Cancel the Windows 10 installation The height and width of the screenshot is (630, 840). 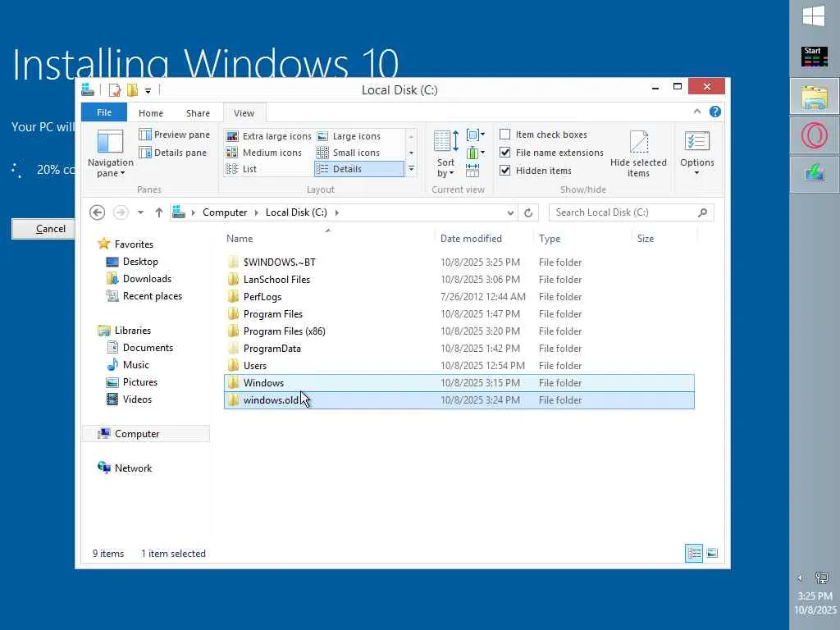(x=43, y=229)
